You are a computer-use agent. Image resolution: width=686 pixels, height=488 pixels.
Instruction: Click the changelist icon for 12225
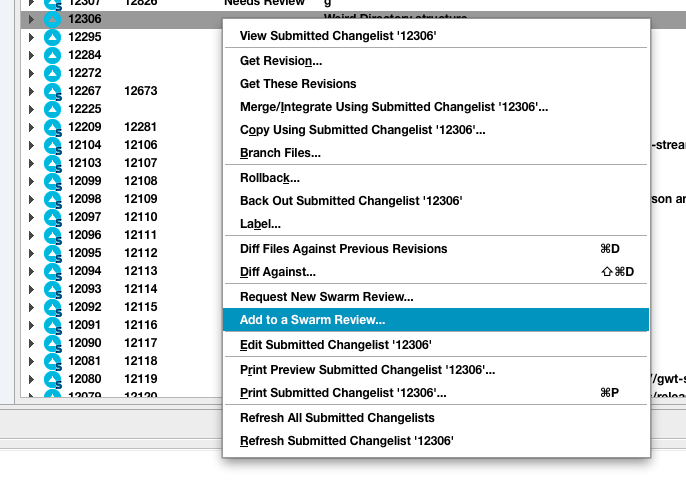pyautogui.click(x=53, y=109)
